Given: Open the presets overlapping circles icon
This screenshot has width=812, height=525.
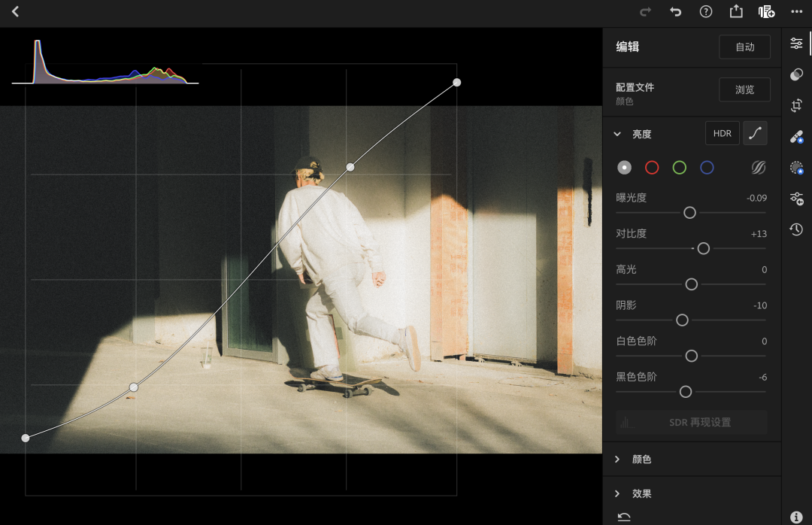Looking at the screenshot, I should coord(796,74).
